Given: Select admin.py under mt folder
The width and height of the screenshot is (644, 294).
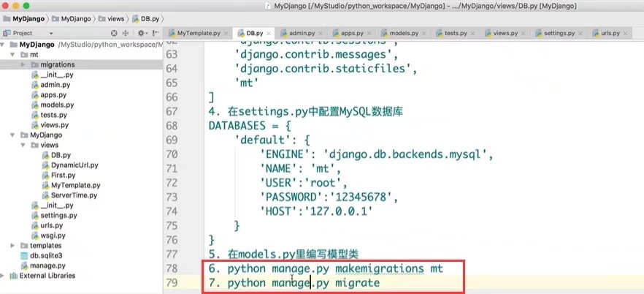Looking at the screenshot, I should [55, 85].
